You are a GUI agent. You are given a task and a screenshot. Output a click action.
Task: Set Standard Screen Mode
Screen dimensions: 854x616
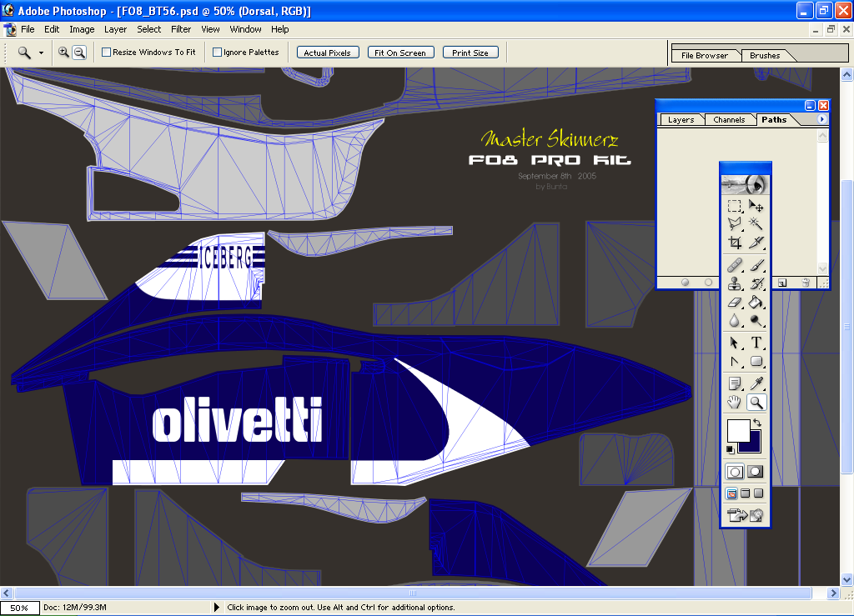[732, 493]
